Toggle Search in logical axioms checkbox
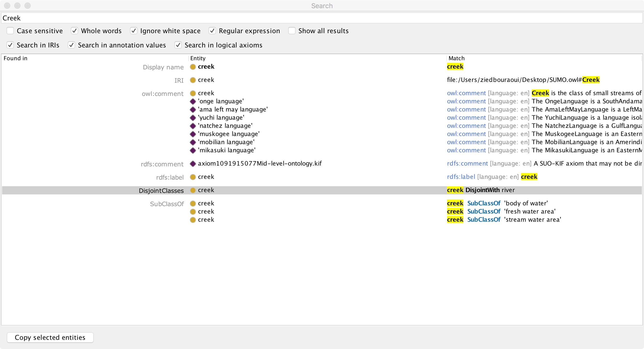Image resolution: width=644 pixels, height=349 pixels. click(178, 45)
